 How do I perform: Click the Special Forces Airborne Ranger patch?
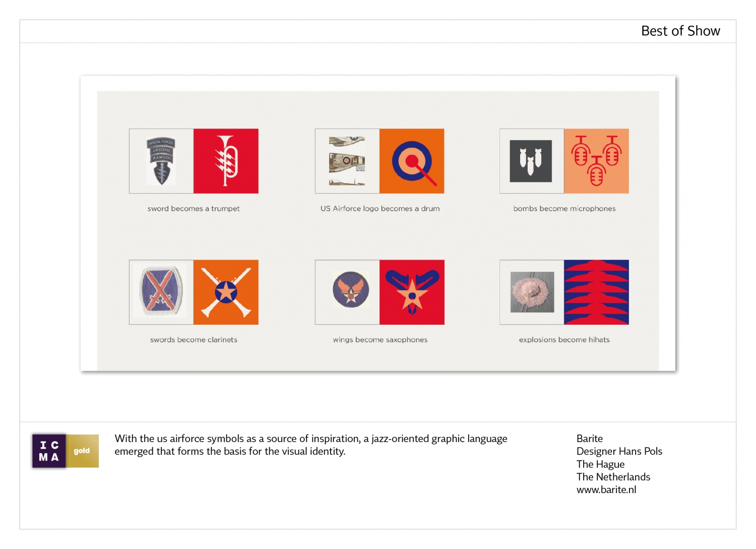click(x=161, y=161)
